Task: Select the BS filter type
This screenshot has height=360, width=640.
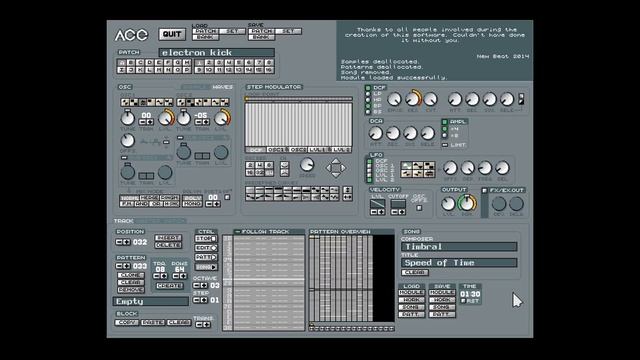Action: tap(368, 111)
